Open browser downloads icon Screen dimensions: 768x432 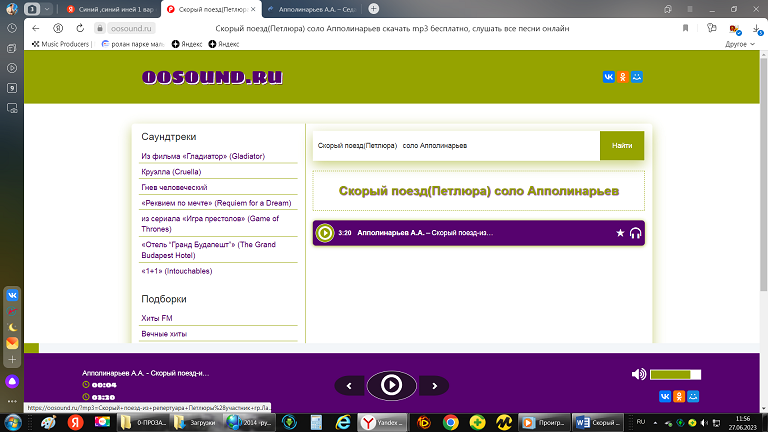(757, 29)
